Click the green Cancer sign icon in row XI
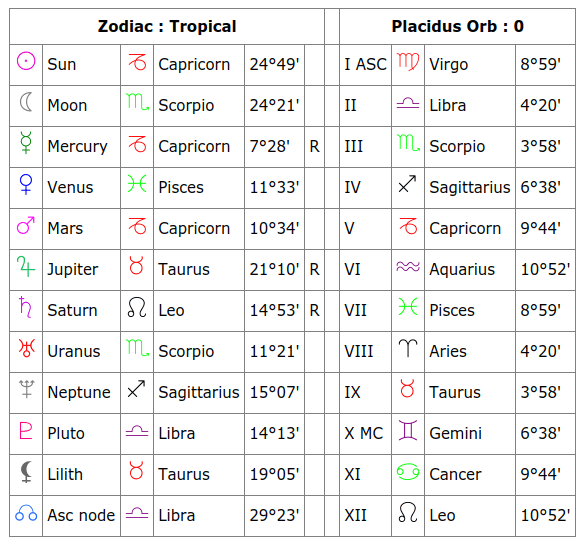Image resolution: width=584 pixels, height=546 pixels. [408, 472]
